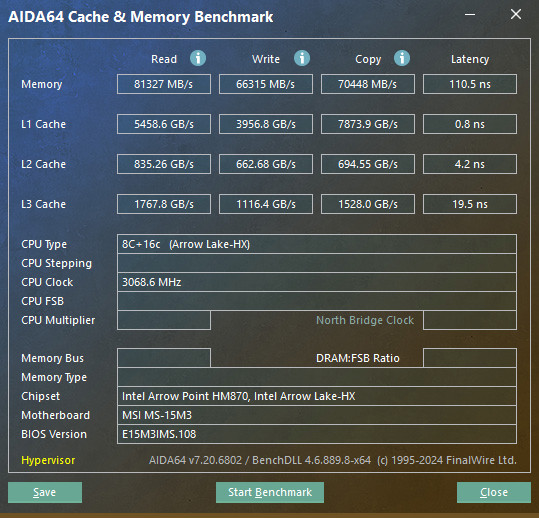This screenshot has width=539, height=518.
Task: Click the L1 Cache Latency value 0.8 ns
Action: pos(470,124)
